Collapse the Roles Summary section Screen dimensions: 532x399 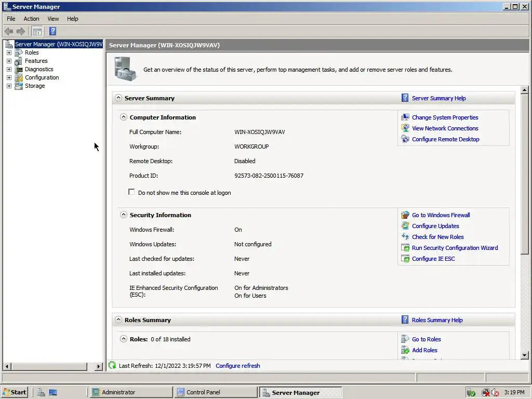pos(118,320)
